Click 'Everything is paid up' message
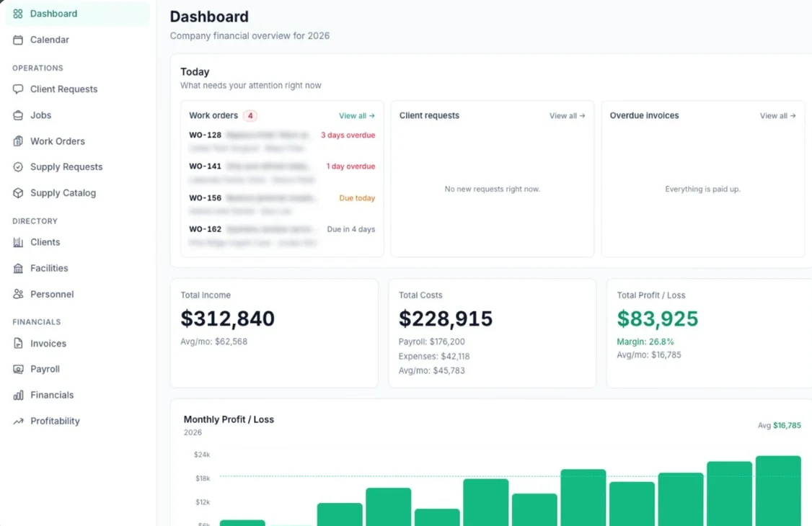 point(702,190)
